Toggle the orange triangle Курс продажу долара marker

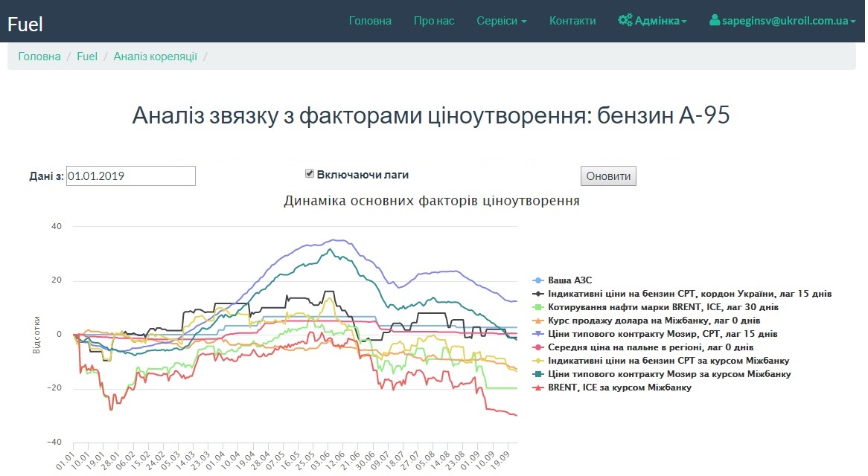tap(538, 321)
